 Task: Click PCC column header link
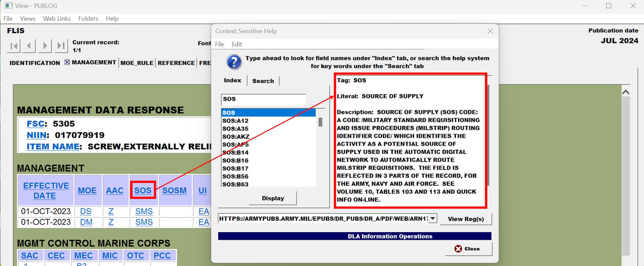pyautogui.click(x=162, y=256)
